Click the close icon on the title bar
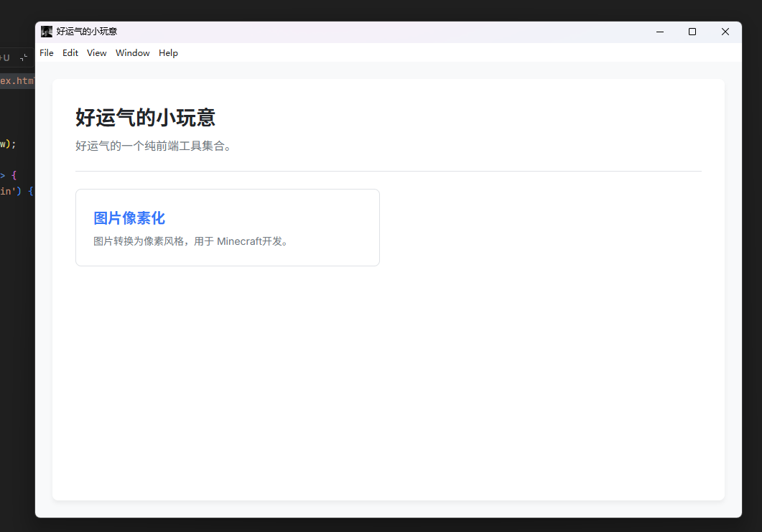Screen dimensions: 762x532 pyautogui.click(x=725, y=32)
